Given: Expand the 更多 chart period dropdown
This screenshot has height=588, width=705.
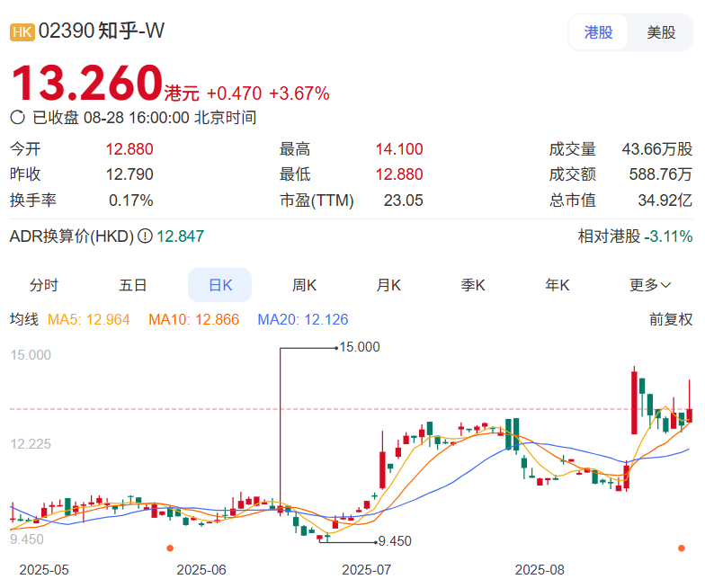Looking at the screenshot, I should [650, 285].
